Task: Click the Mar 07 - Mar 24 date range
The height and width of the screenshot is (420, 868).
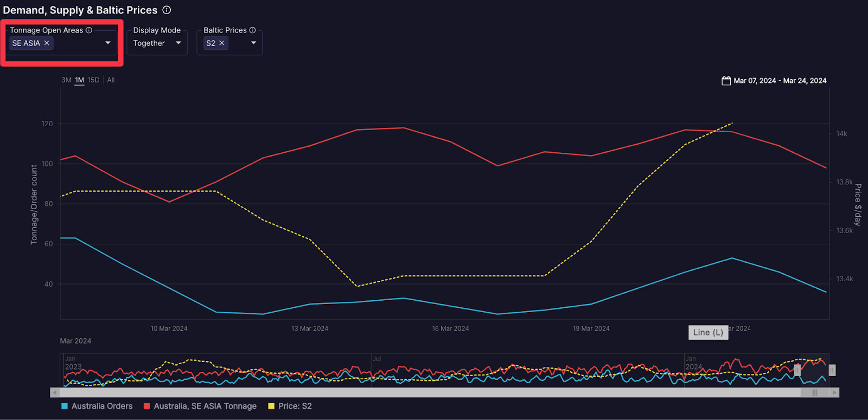Action: [x=780, y=81]
